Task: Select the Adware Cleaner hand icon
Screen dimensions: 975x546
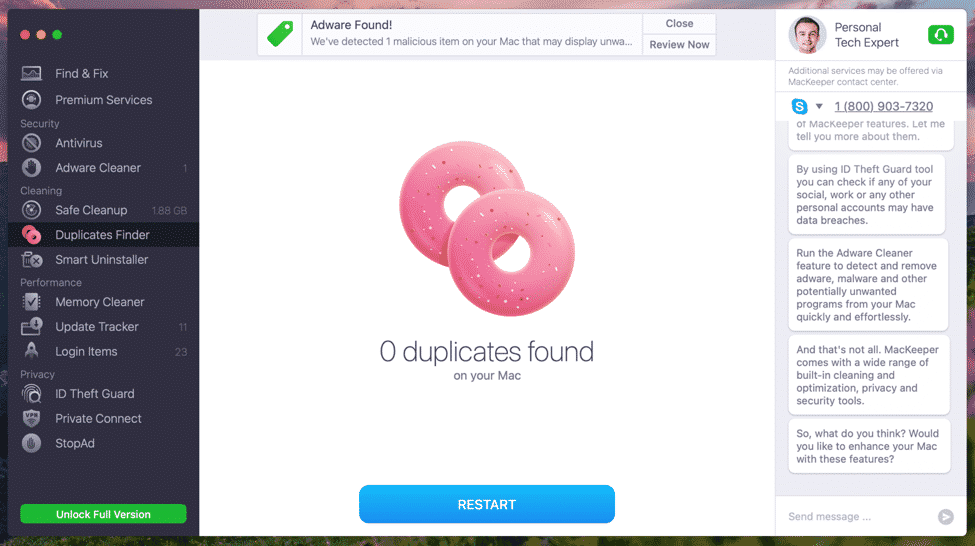Action: tap(31, 168)
